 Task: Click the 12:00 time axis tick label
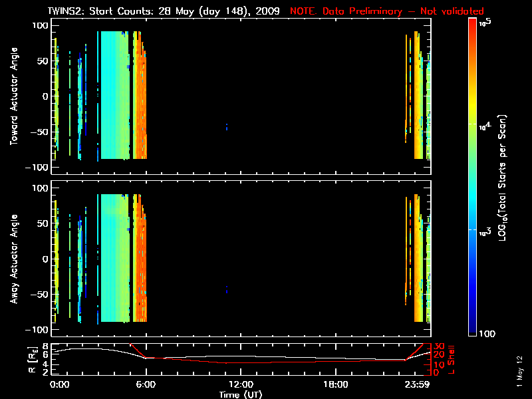[x=241, y=384]
